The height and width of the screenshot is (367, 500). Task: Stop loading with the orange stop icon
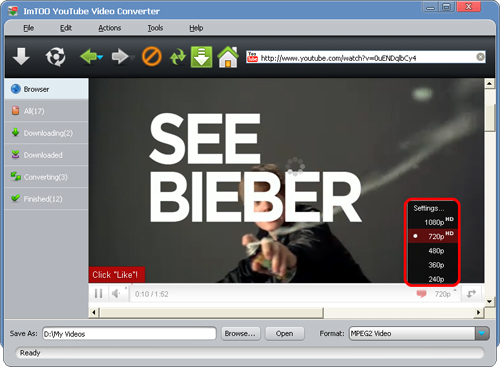pos(152,56)
